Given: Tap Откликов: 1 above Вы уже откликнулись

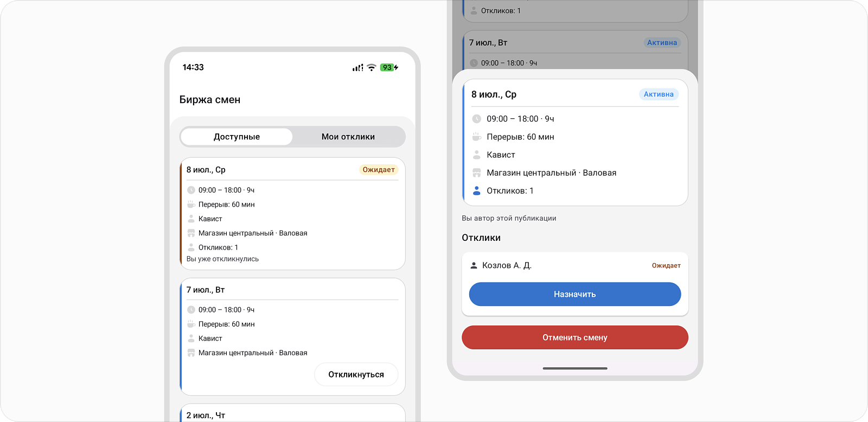Looking at the screenshot, I should tap(218, 247).
